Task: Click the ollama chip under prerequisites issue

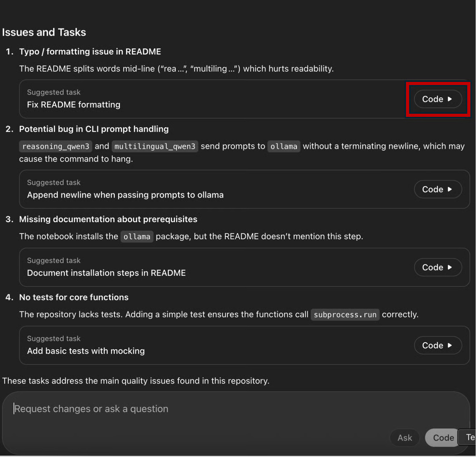Action: click(x=137, y=237)
